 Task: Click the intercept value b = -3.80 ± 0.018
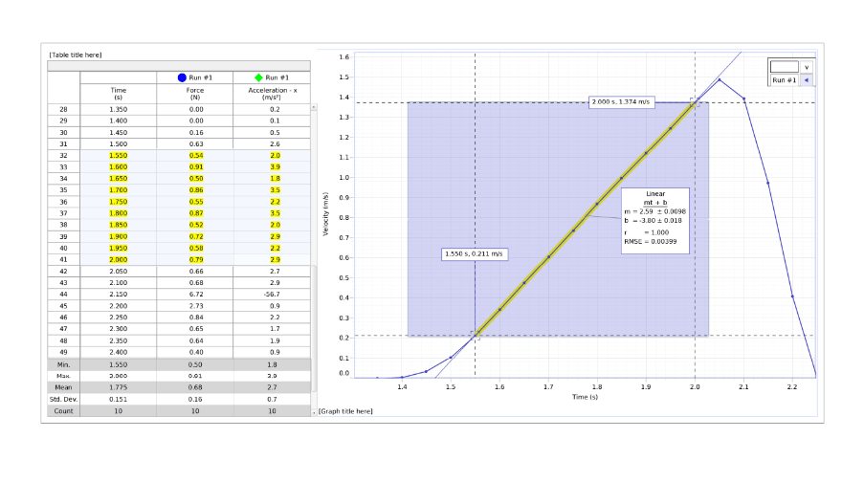(653, 221)
